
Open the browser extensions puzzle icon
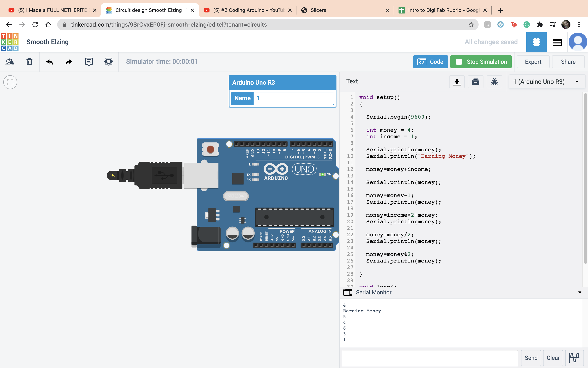[540, 25]
